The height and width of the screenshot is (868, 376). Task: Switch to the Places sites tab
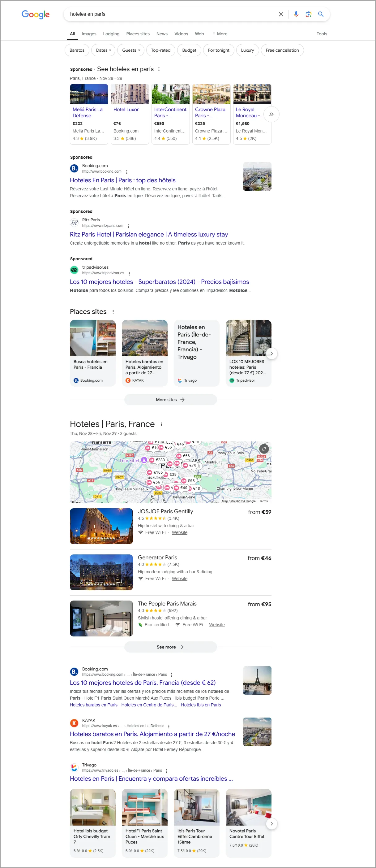click(138, 34)
